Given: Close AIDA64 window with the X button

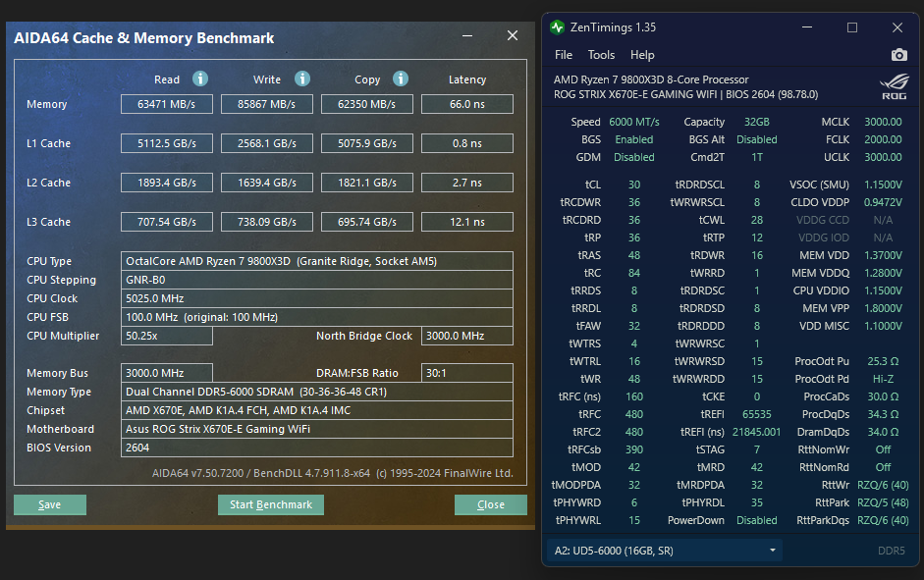Looking at the screenshot, I should [513, 36].
